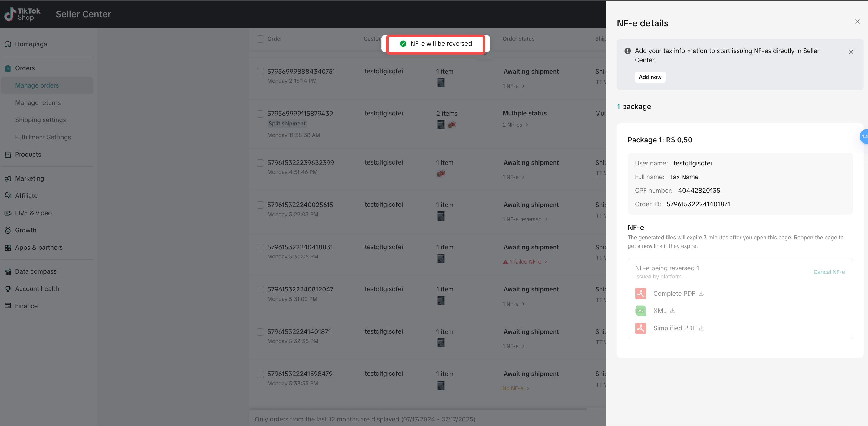
Task: Click the Account health trophy icon
Action: [x=8, y=289]
